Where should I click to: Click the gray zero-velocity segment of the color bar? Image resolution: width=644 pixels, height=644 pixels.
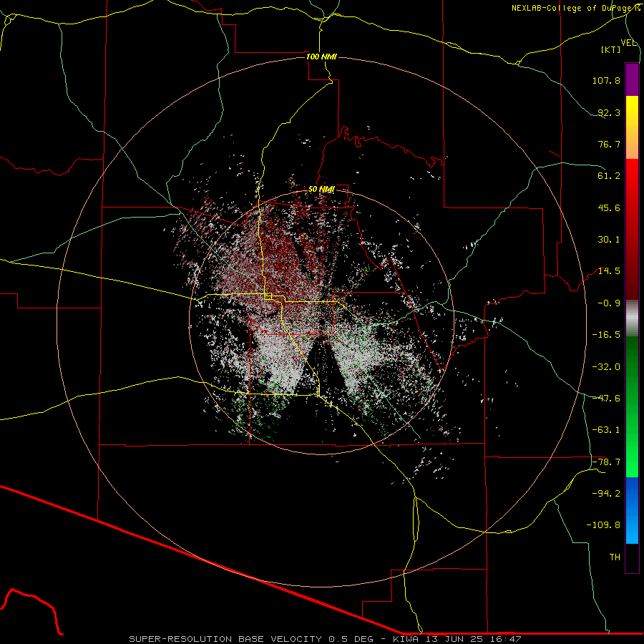coord(632,318)
